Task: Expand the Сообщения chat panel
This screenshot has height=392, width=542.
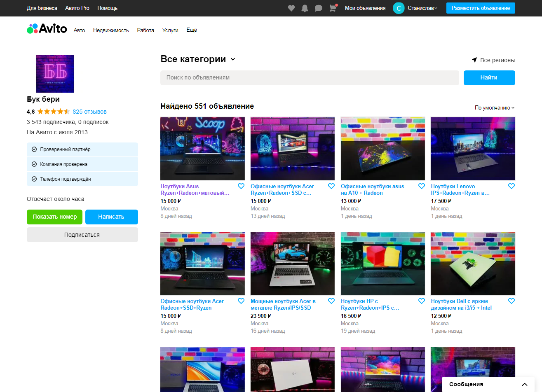Action: tap(488, 384)
